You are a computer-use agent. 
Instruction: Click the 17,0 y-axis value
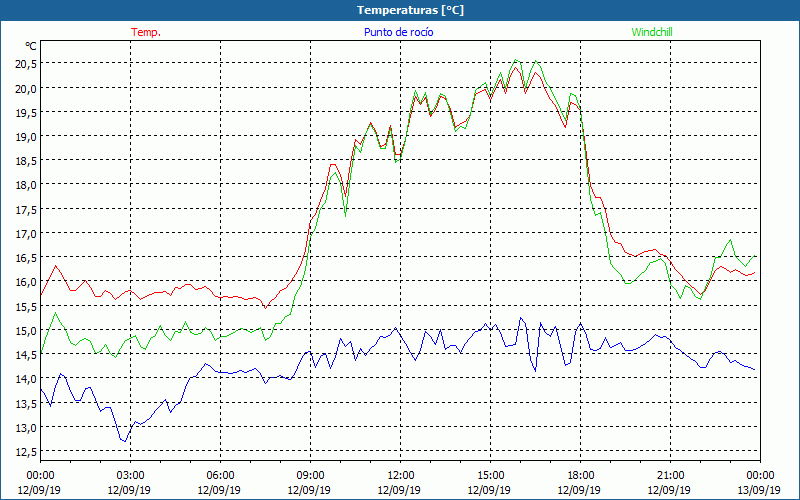[26, 234]
